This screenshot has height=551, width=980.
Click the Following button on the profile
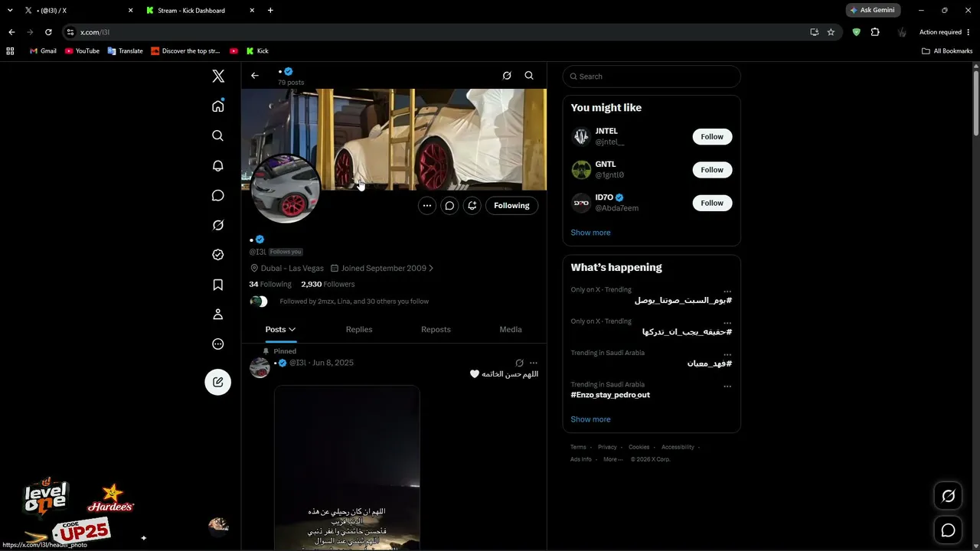(x=511, y=205)
